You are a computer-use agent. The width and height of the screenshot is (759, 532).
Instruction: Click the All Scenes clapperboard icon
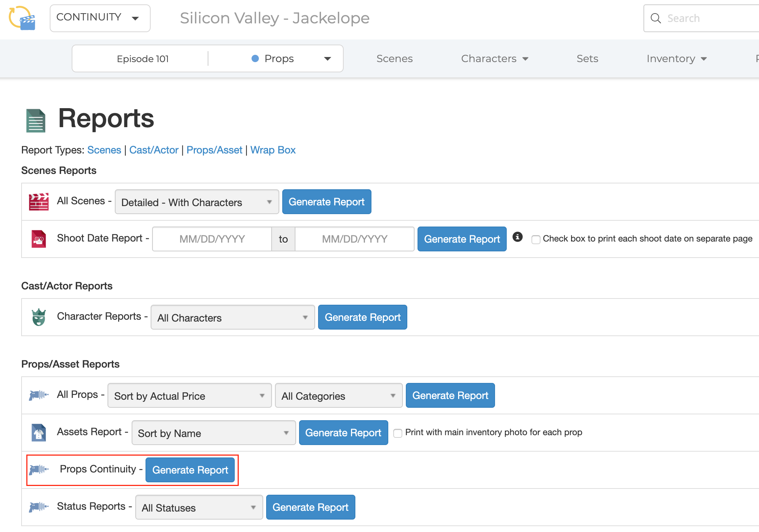[39, 202]
